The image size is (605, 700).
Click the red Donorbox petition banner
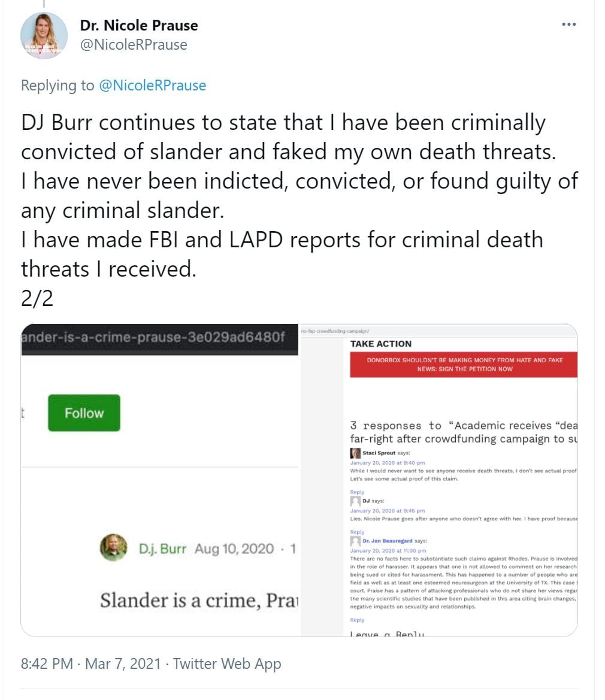(x=464, y=365)
